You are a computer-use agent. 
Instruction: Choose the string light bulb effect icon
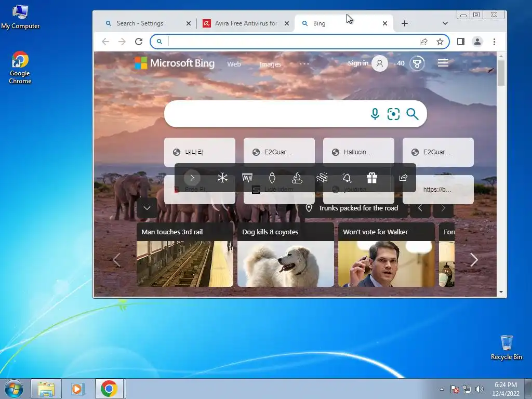point(272,178)
